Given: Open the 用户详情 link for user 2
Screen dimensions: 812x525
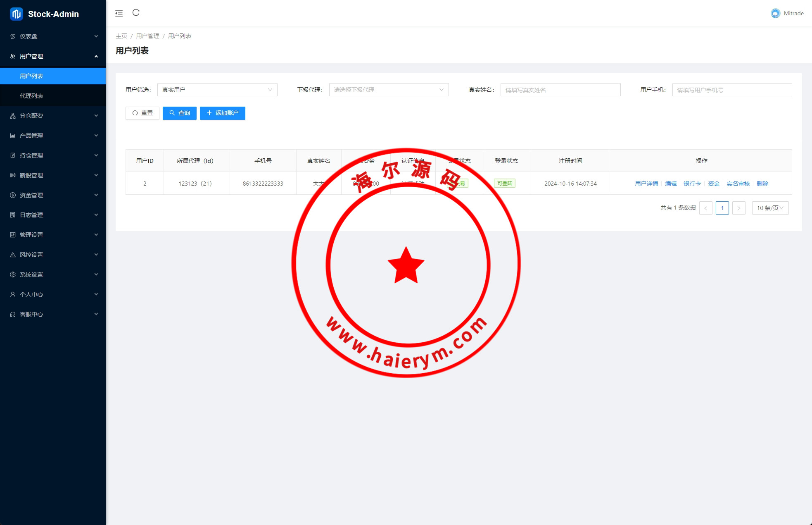Looking at the screenshot, I should point(646,184).
